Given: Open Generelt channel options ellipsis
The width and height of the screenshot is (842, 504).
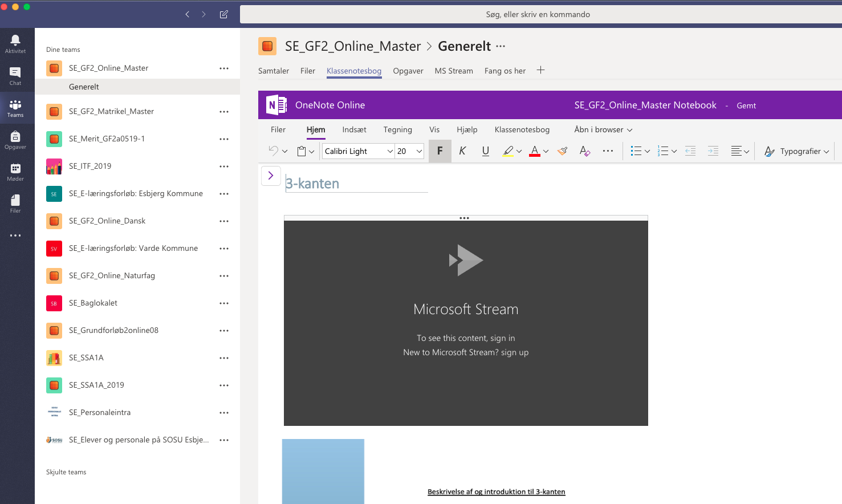Looking at the screenshot, I should 501,46.
